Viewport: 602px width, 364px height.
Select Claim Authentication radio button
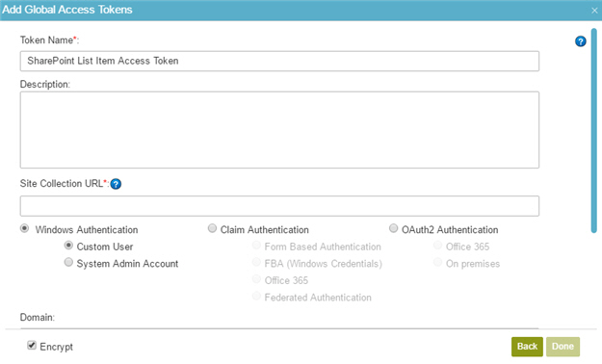click(x=212, y=228)
